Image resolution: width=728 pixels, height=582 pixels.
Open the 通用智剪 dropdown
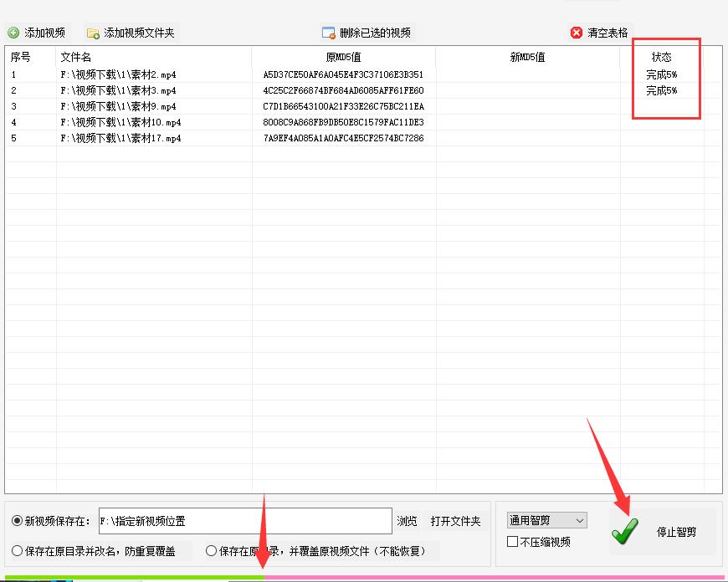[547, 520]
